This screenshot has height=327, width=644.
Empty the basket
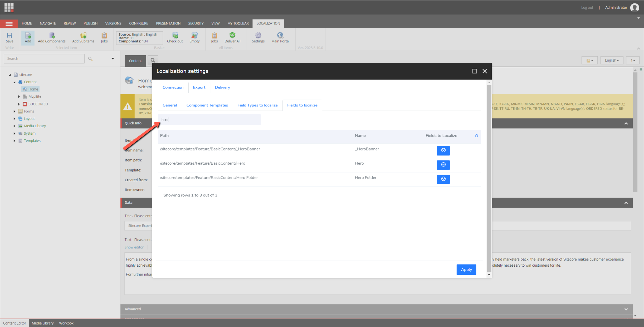pyautogui.click(x=195, y=37)
